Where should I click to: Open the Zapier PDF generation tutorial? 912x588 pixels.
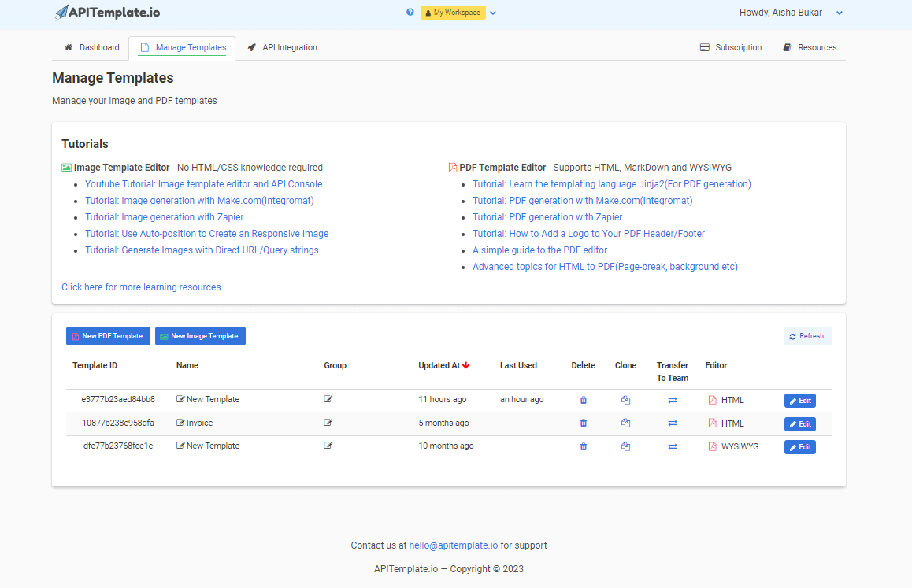547,216
